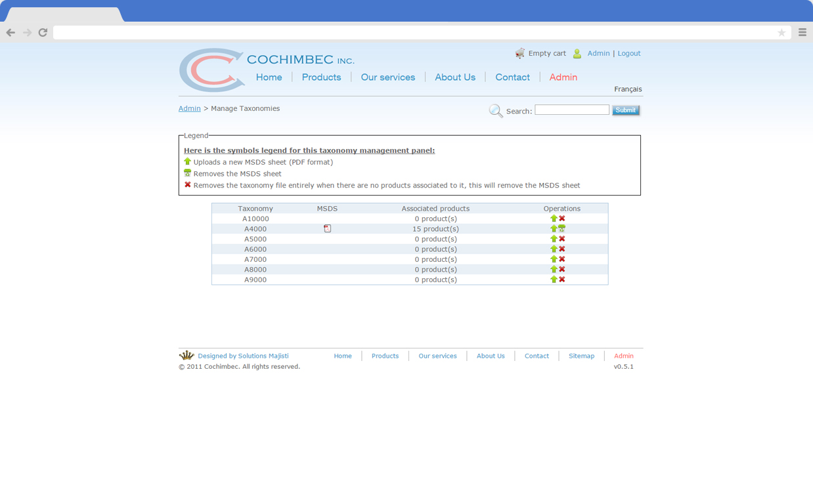The width and height of the screenshot is (813, 504).
Task: Open the MSDS PDF icon for A4000
Action: pyautogui.click(x=327, y=228)
